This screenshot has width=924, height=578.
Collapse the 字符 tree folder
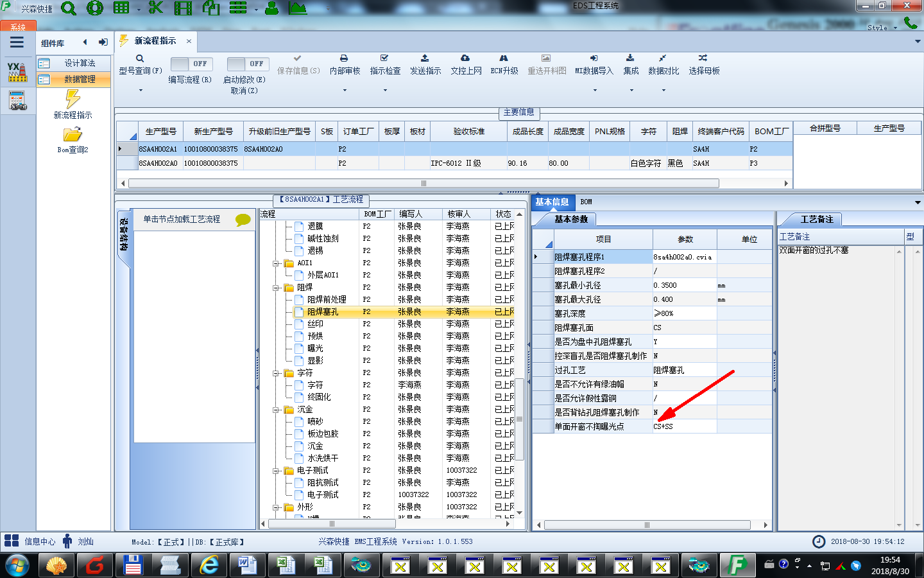(275, 373)
